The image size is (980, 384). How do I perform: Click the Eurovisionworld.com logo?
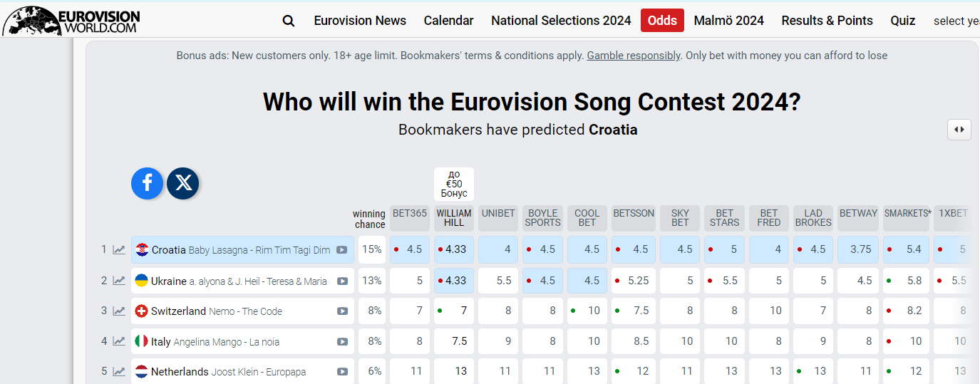coord(71,21)
